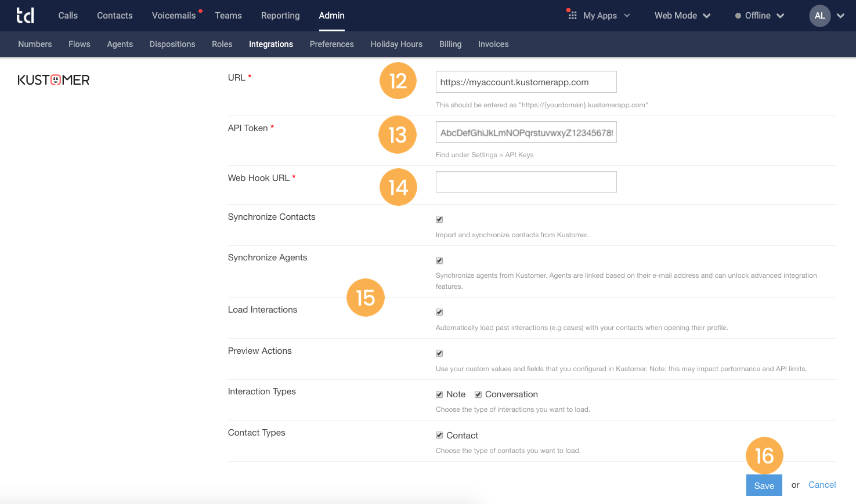Image resolution: width=856 pixels, height=504 pixels.
Task: Go to the Flows section
Action: [79, 44]
